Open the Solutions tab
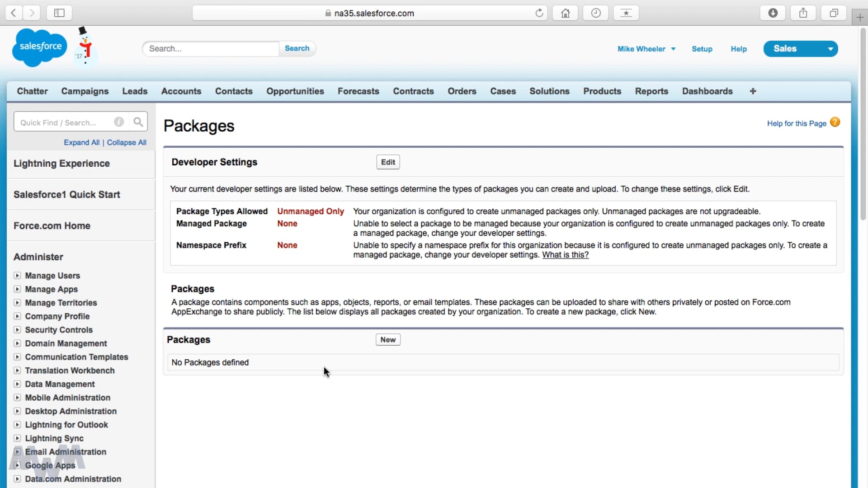Screen dimensions: 868x488 [549, 91]
